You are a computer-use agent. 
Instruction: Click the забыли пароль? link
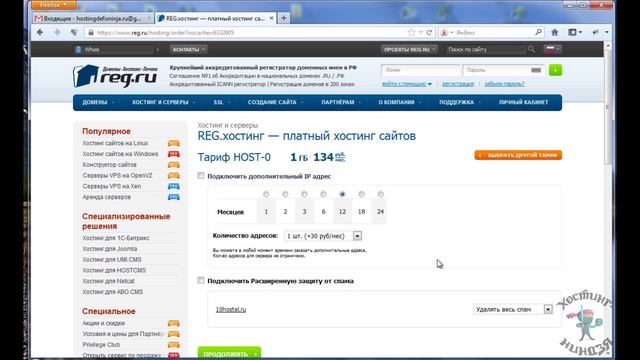pyautogui.click(x=504, y=84)
